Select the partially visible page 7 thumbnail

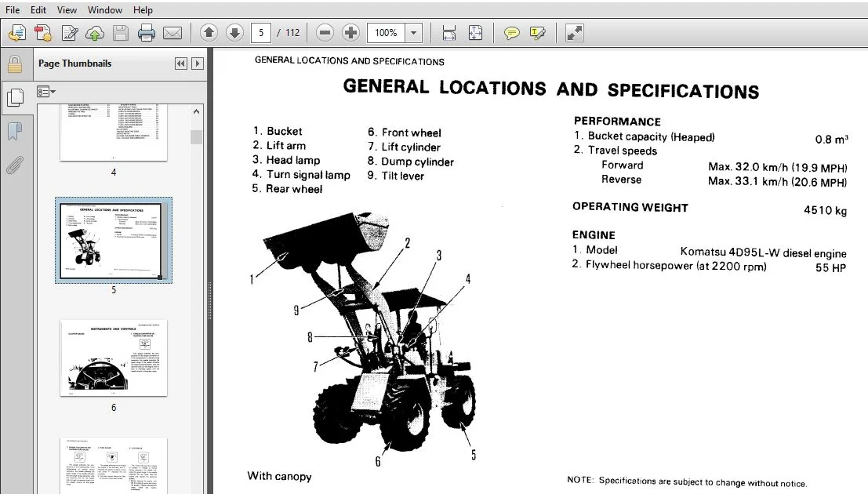[114, 465]
